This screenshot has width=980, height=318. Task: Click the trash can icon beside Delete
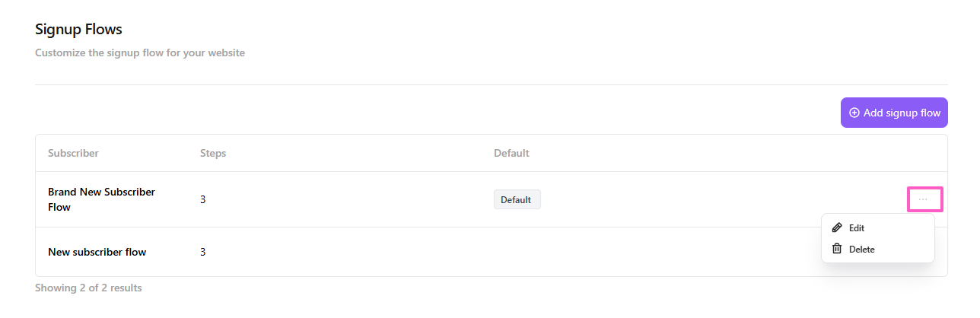pos(837,249)
